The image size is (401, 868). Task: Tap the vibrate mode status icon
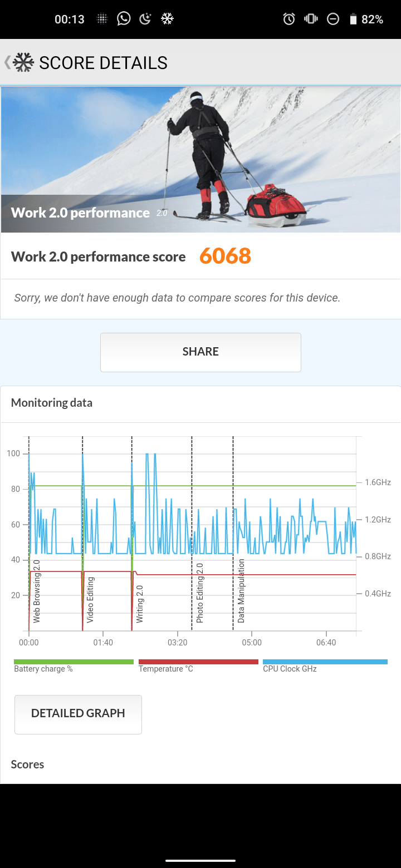click(310, 19)
